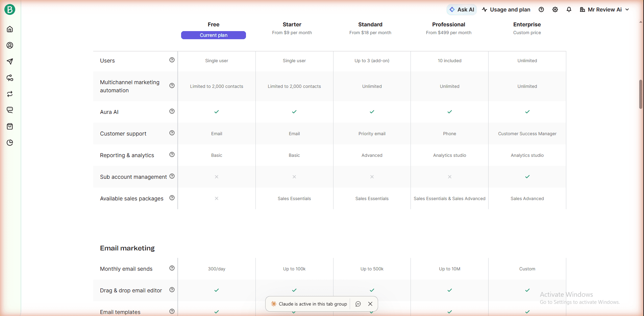Viewport: 644px width, 316px height.
Task: Open the Home sidebar icon
Action: pos(10,29)
